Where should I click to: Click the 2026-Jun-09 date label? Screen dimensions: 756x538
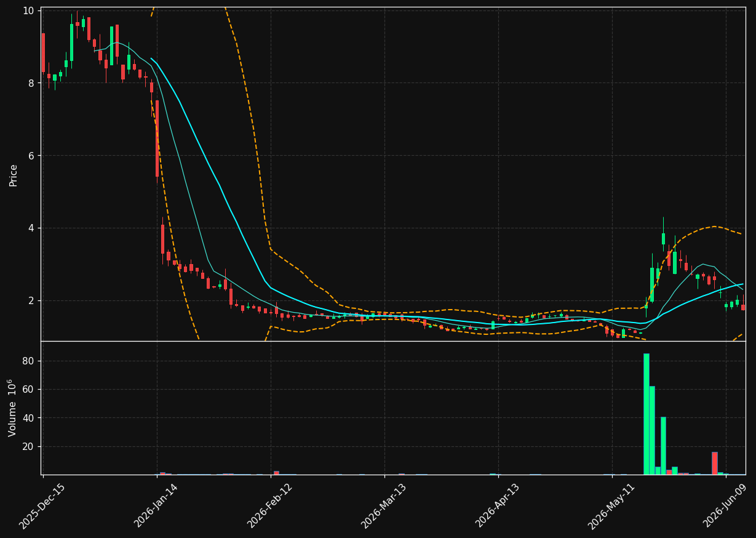[725, 506]
